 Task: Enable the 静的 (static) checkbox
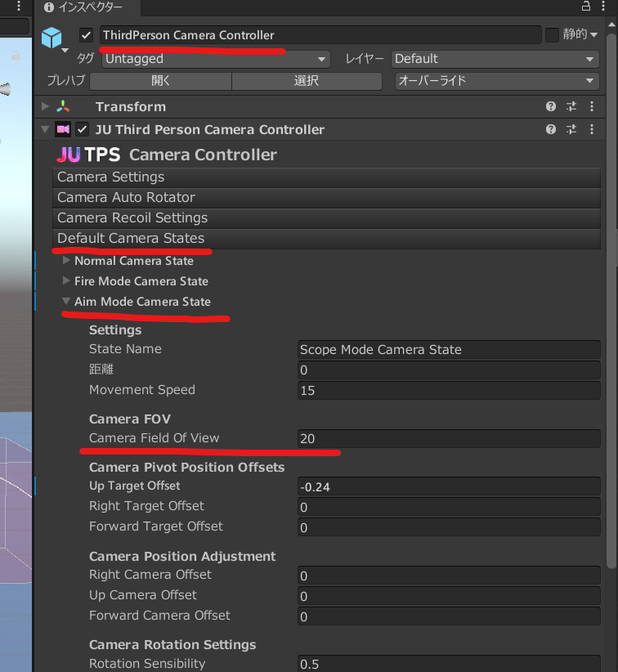tap(553, 35)
